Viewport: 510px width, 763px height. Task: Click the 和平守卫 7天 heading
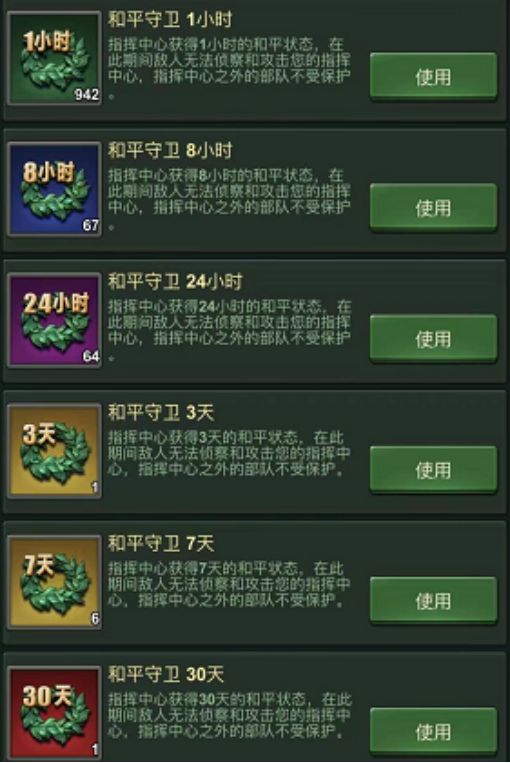click(161, 544)
